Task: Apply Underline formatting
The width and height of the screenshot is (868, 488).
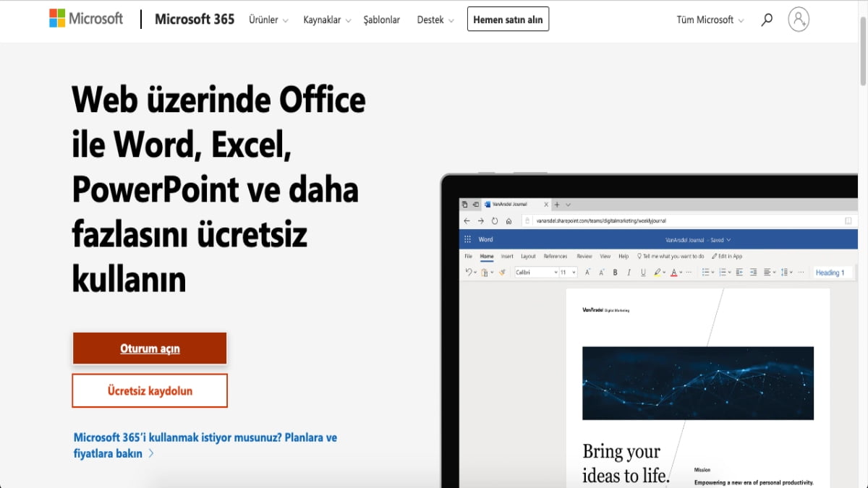Action: tap(643, 273)
